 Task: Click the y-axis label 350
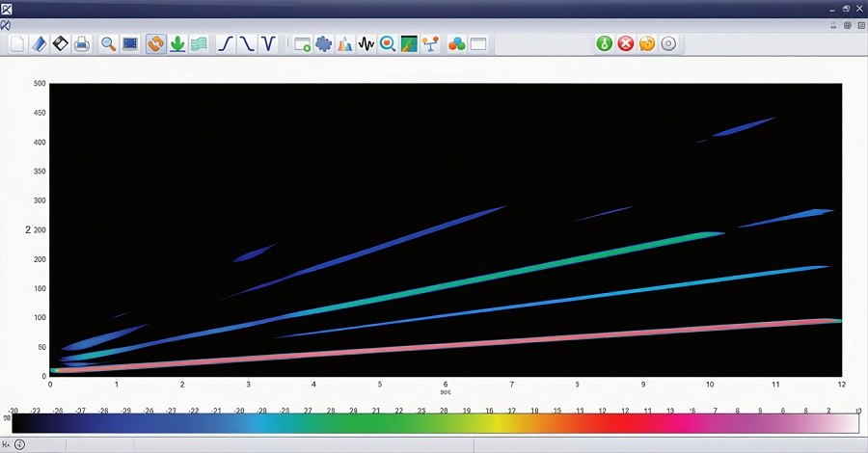40,172
